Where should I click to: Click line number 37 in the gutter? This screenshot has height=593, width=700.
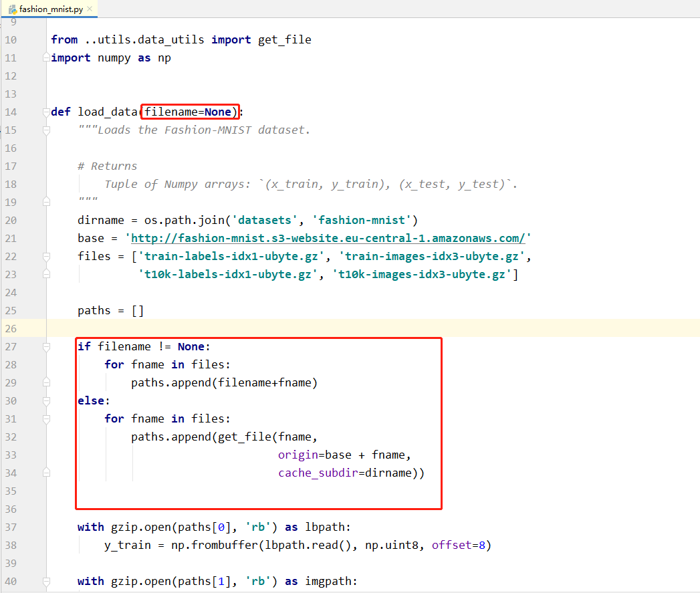coord(11,527)
